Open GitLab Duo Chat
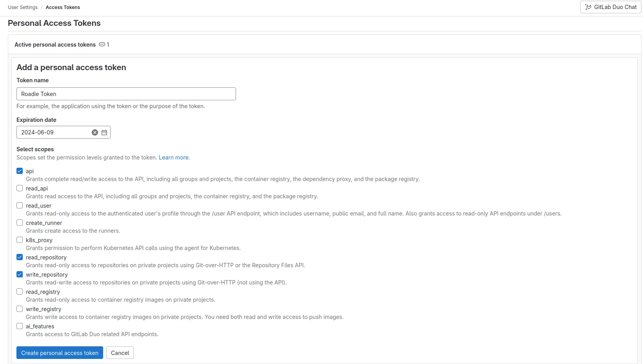 click(x=610, y=7)
